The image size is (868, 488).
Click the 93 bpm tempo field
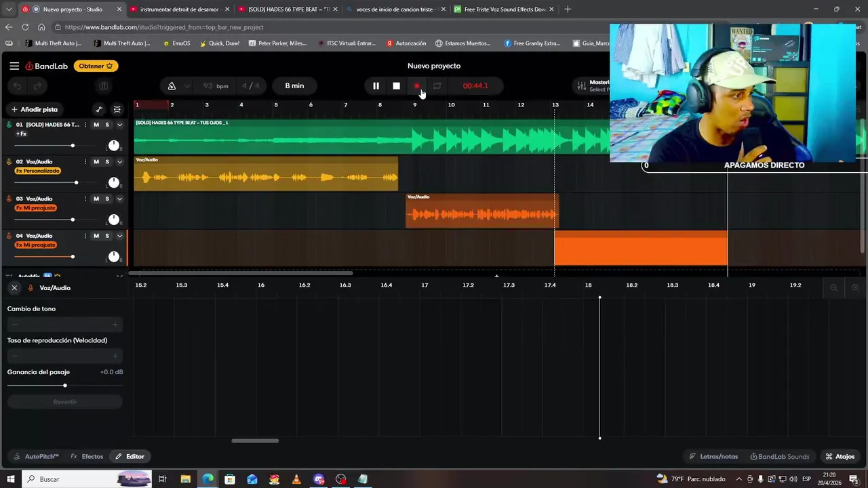216,86
